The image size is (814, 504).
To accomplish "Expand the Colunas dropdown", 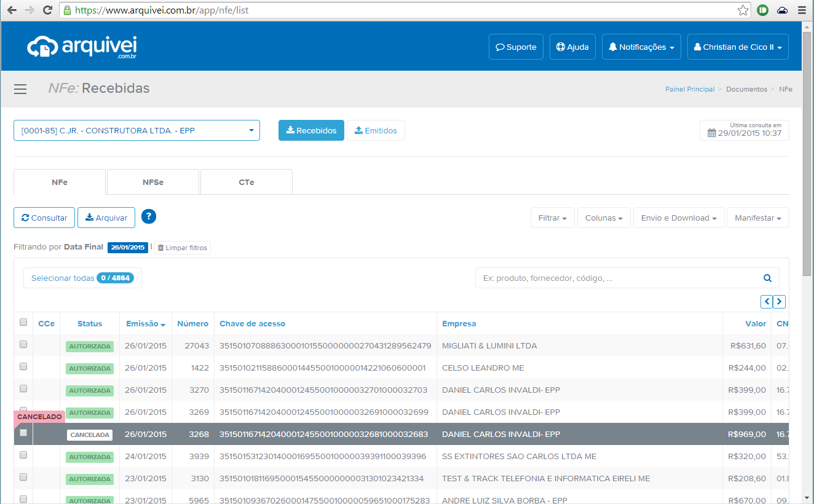I will click(x=604, y=218).
